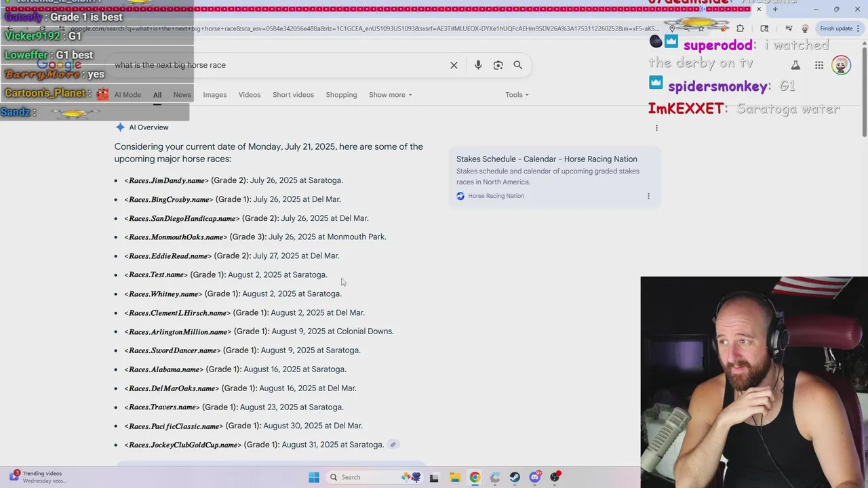
Task: Click the location pin icon in address bar
Action: (672, 28)
